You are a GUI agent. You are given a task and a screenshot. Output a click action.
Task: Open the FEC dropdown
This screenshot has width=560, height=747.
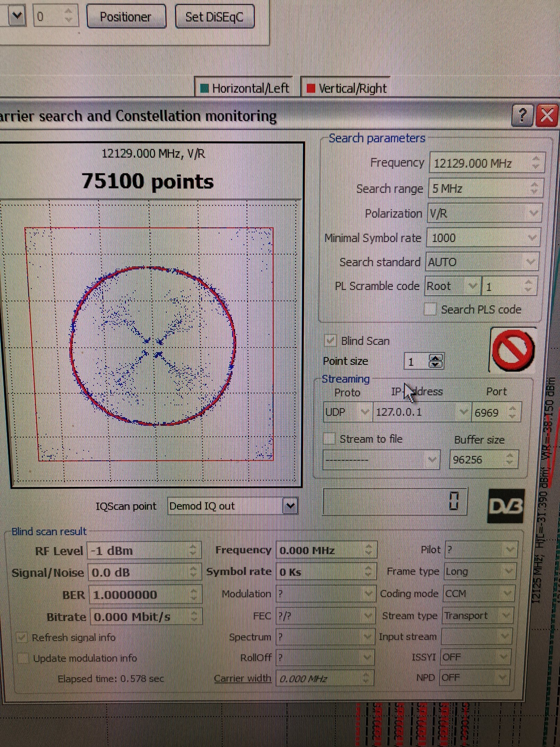coord(325,616)
